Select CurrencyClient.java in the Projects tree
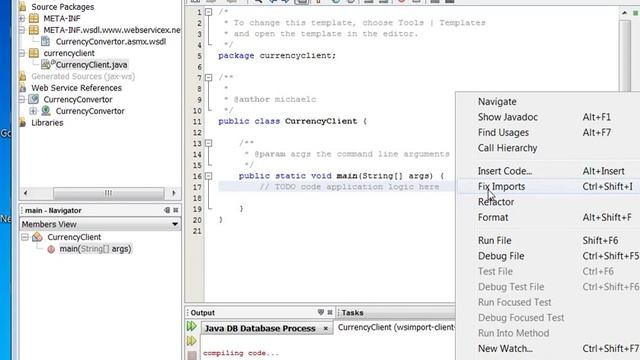Image resolution: width=640 pixels, height=360 pixels. point(91,64)
